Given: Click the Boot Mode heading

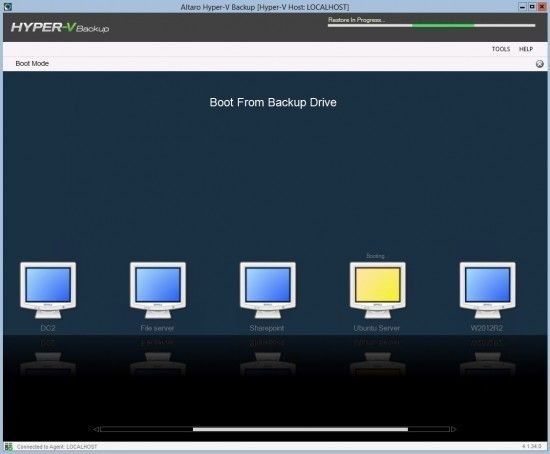Looking at the screenshot, I should [x=32, y=64].
